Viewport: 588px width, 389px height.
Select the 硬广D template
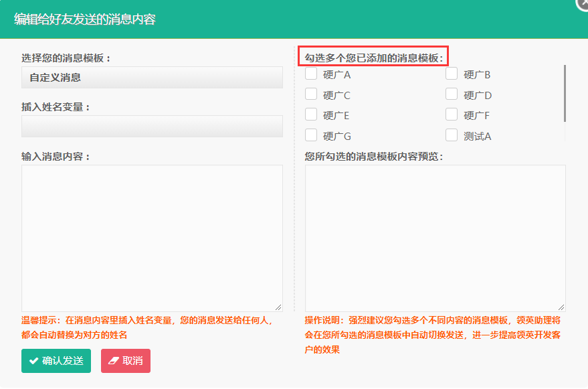tap(451, 94)
